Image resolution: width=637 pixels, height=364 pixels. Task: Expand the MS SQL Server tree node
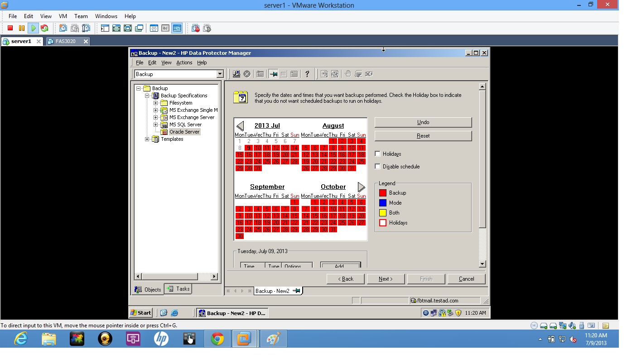pos(156,124)
